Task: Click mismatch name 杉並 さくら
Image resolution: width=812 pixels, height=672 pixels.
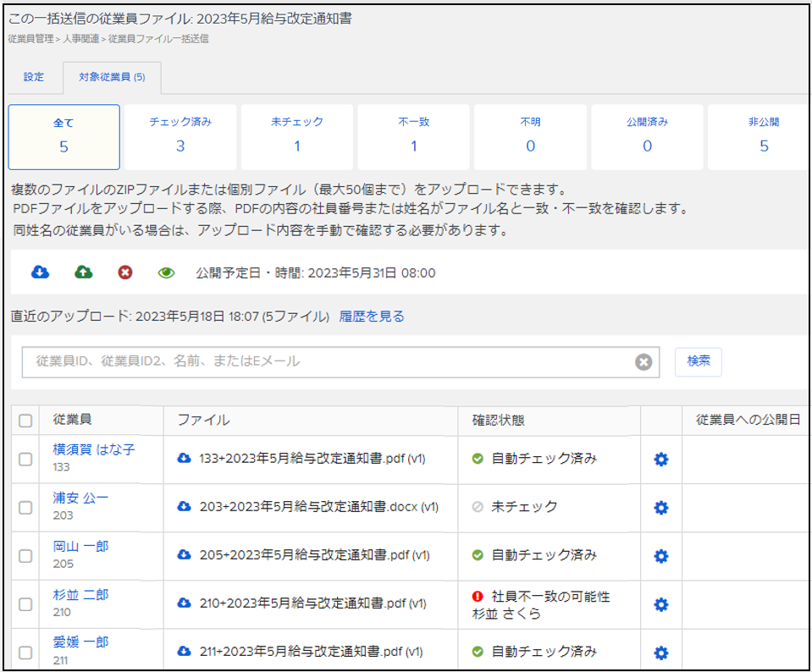Action: 506,614
